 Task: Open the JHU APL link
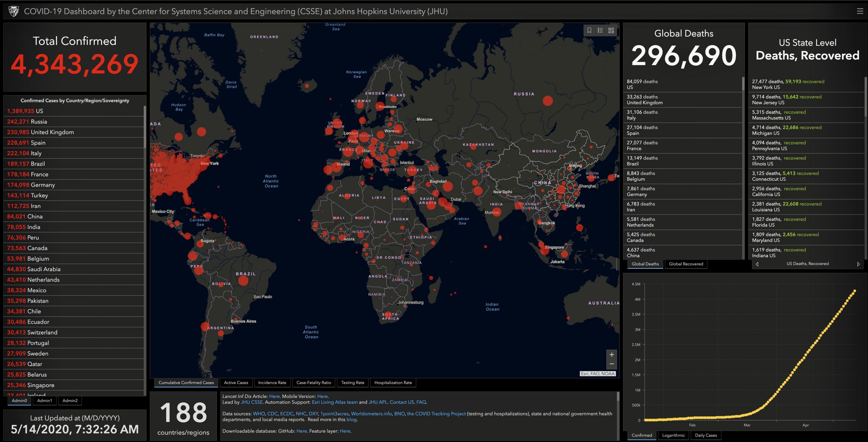click(378, 402)
